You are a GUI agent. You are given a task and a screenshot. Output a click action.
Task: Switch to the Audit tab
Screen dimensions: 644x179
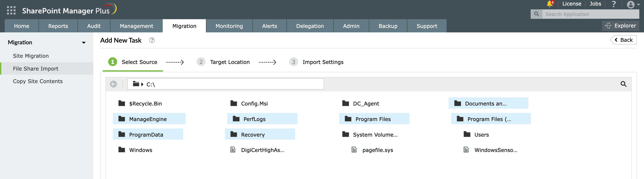[x=94, y=26]
